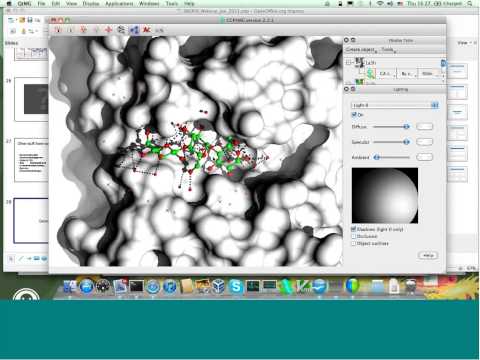Open the Help menu

tap(189, 4)
